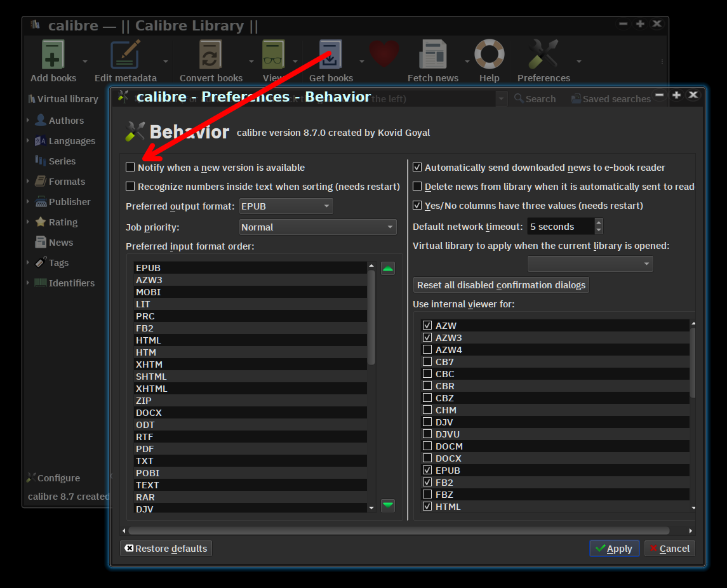Click the Add books toolbar icon
Viewport: 727px width, 588px height.
point(53,55)
